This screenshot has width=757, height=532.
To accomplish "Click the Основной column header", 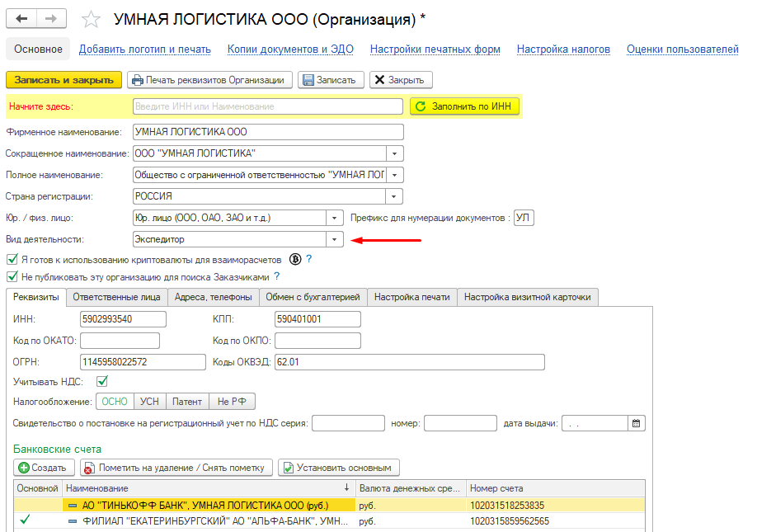I will point(38,488).
